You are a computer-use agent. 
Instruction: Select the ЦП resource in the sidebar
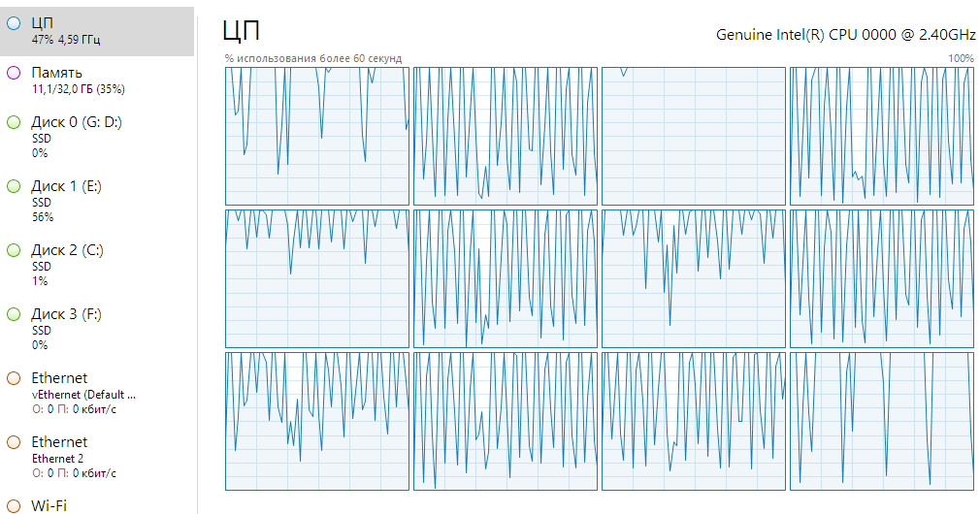pyautogui.click(x=97, y=31)
